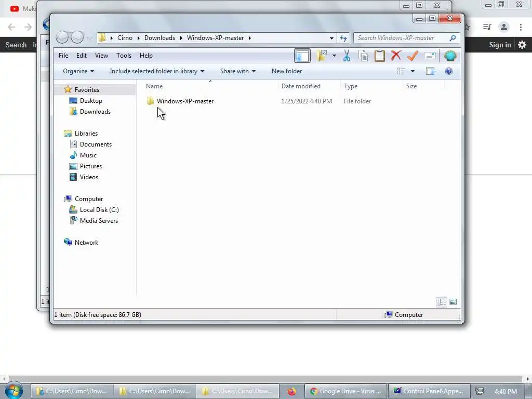
Task: Switch to Control Panel taskbar button
Action: tap(429, 391)
